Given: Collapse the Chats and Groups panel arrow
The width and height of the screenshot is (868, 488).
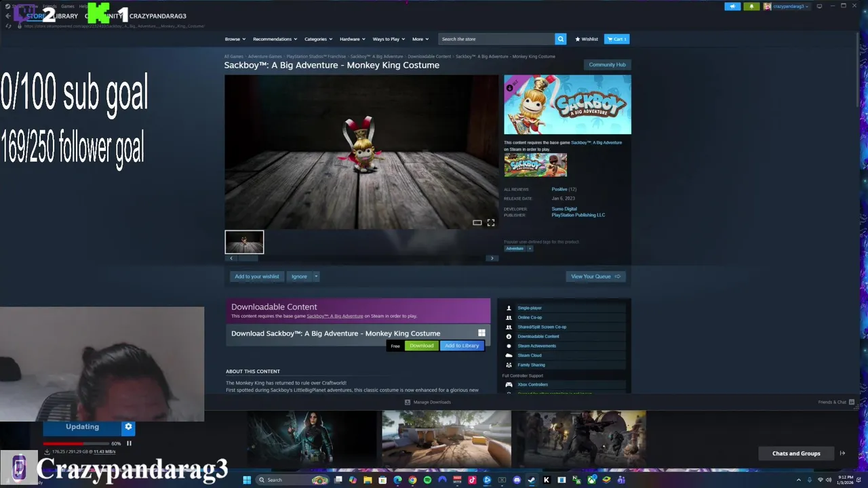Looking at the screenshot, I should click(842, 453).
